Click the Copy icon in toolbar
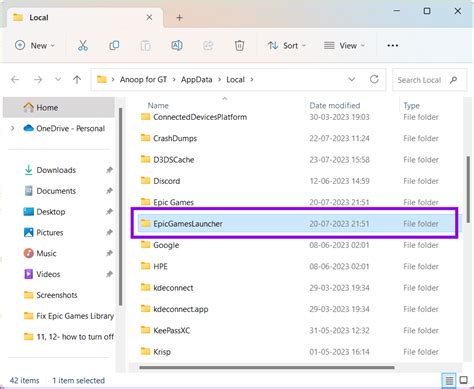474x389 pixels. click(114, 45)
